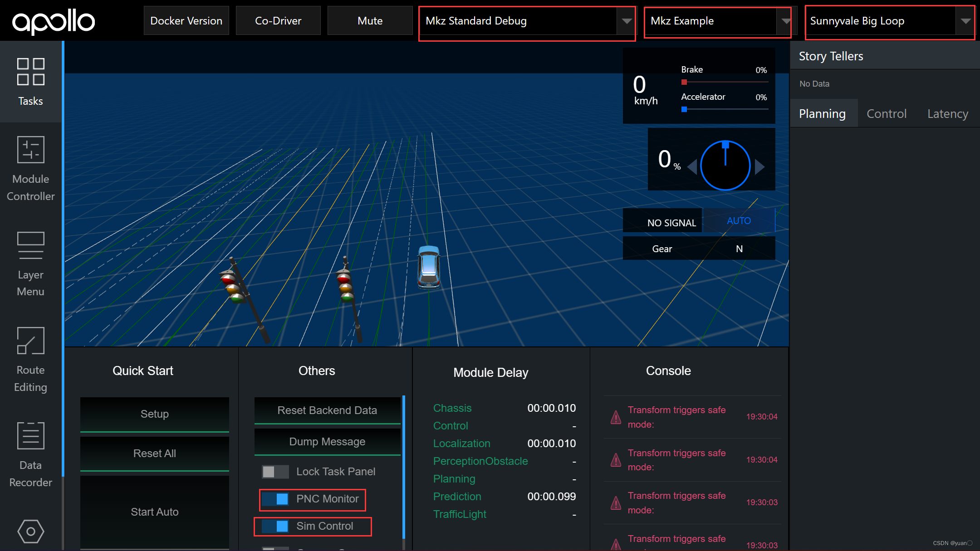Click warning icon of the 19:30:03 console message
The image size is (980, 551).
616,503
